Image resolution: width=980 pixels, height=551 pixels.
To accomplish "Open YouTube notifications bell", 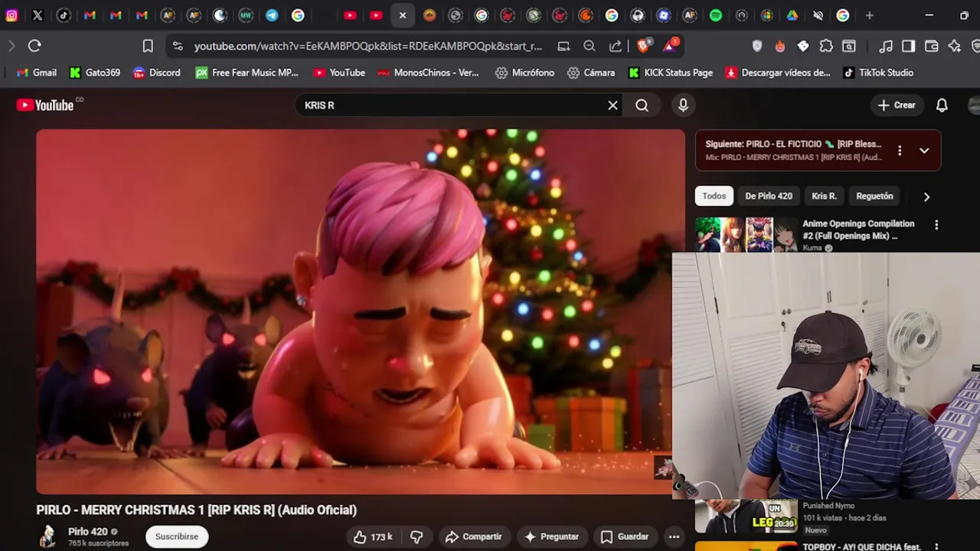I will pos(942,106).
